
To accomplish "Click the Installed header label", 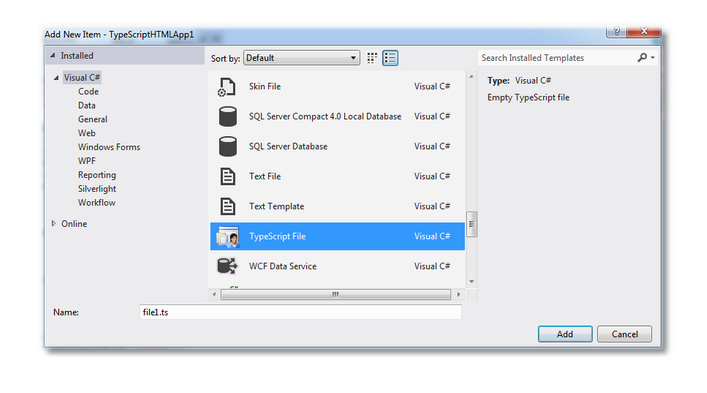I will tap(77, 56).
